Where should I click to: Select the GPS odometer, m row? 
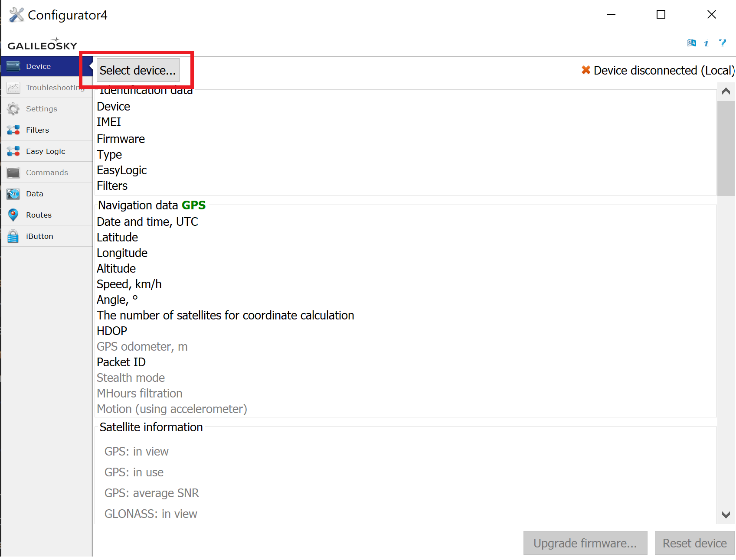point(142,347)
